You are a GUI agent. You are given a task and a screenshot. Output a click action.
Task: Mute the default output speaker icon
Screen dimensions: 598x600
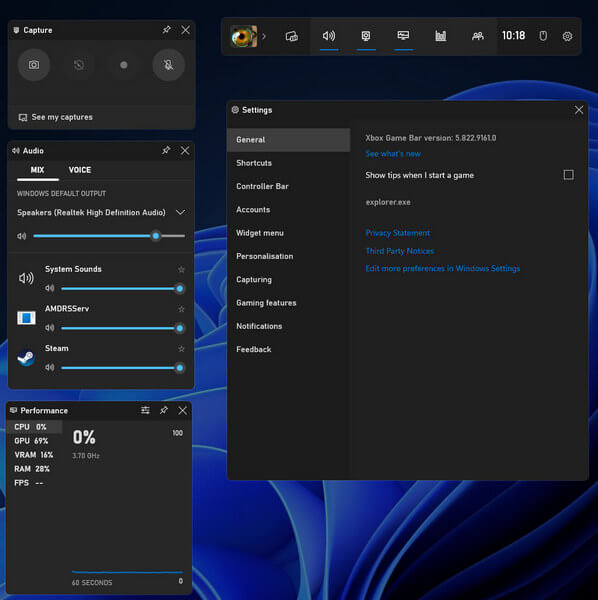[22, 236]
